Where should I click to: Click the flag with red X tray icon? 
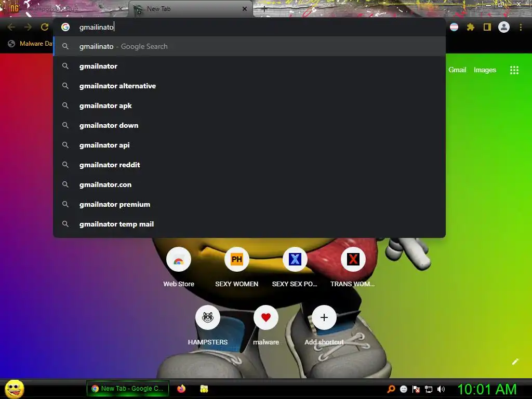(416, 389)
